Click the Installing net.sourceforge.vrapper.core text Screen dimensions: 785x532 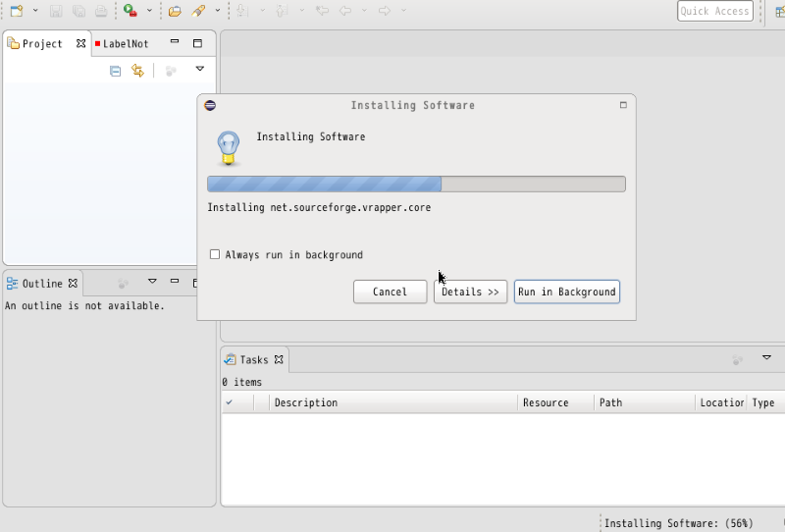[x=319, y=207]
